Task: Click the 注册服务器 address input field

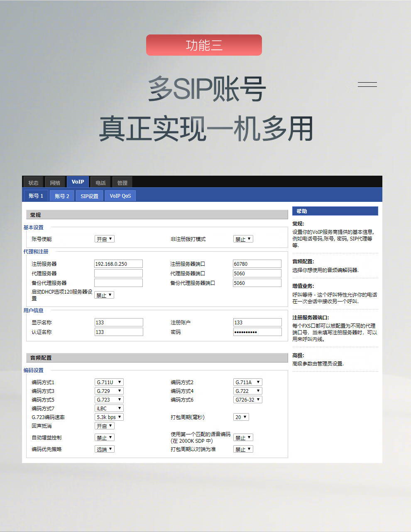Action: click(x=118, y=264)
